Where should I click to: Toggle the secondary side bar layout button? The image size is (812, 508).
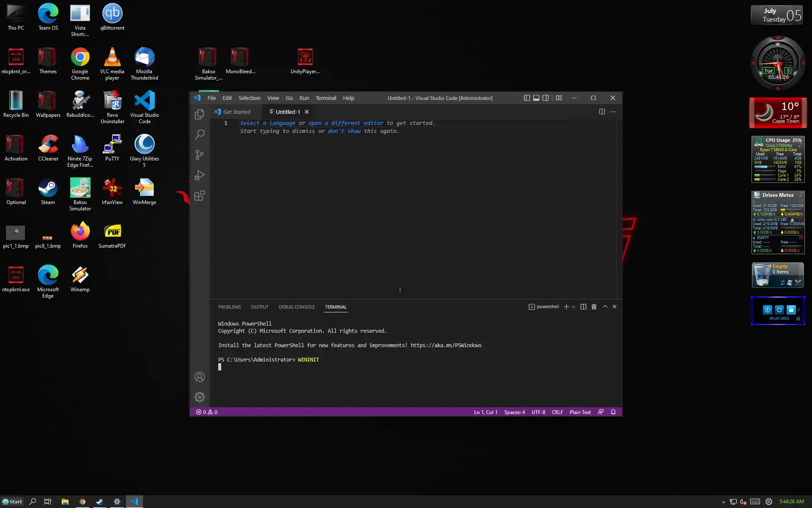(x=546, y=98)
